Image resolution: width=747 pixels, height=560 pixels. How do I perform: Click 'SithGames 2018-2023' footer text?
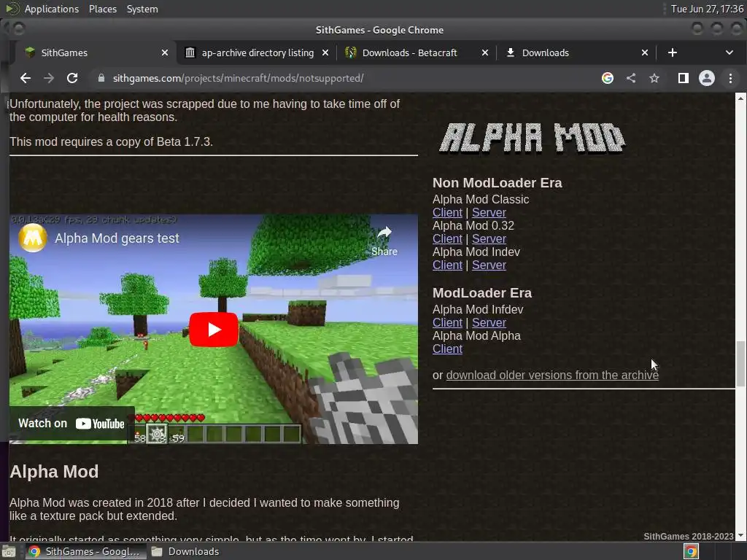tap(689, 536)
